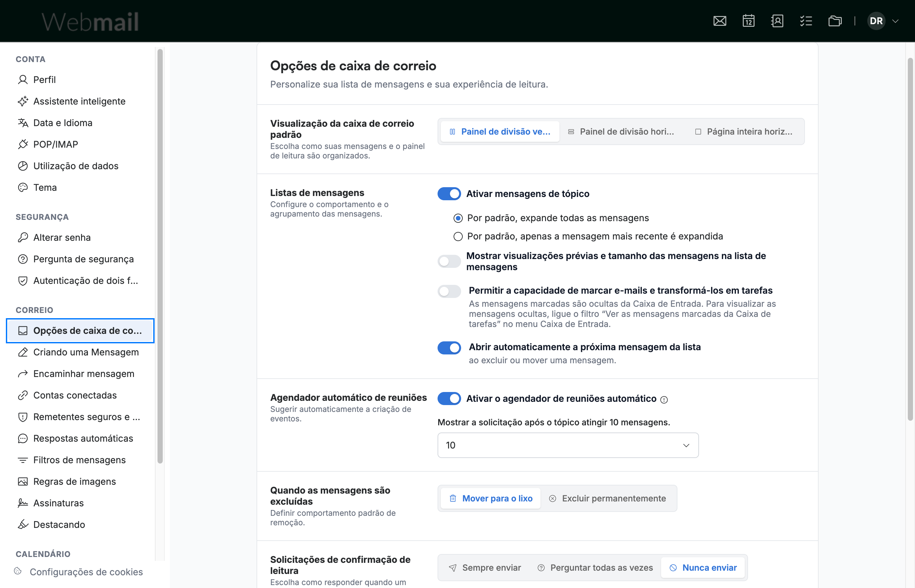Screen dimensions: 915x588
Task: Open Perfil settings page
Action: point(80,79)
